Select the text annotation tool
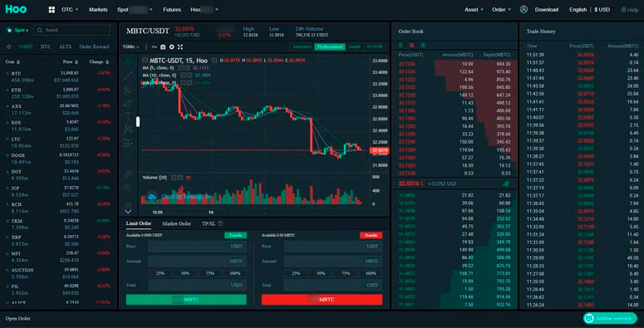The width and height of the screenshot is (644, 328). click(x=128, y=116)
